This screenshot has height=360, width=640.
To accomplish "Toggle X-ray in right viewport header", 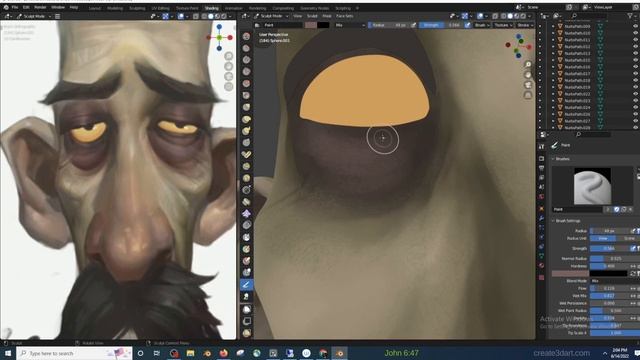I will [x=495, y=16].
